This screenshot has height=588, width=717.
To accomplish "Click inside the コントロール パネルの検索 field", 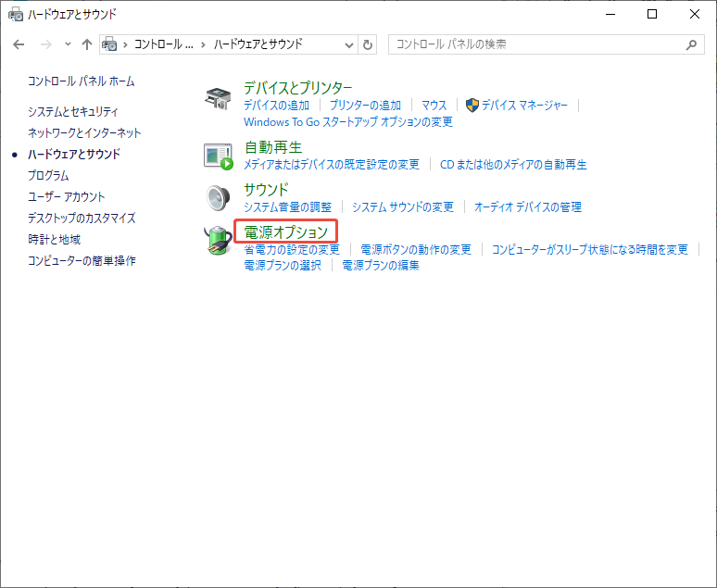I will tap(537, 44).
